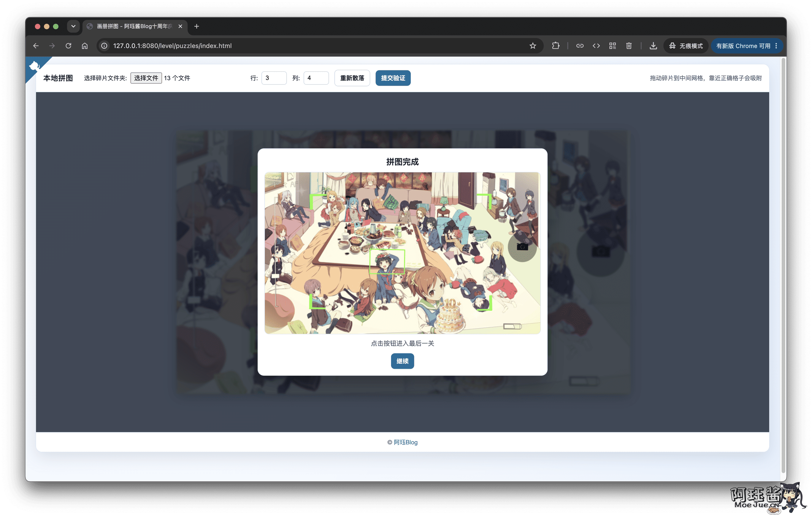Click the browser back arrow
The width and height of the screenshot is (812, 515).
coord(36,46)
